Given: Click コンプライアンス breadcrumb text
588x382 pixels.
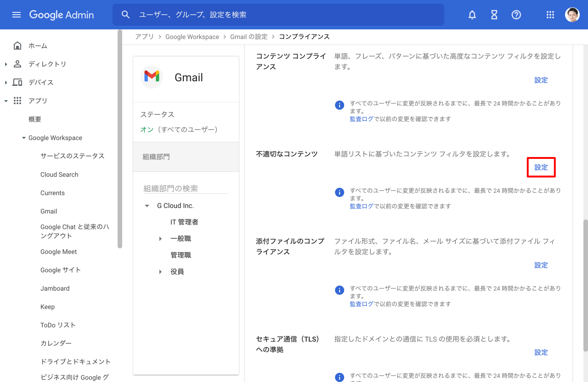Looking at the screenshot, I should coord(304,37).
